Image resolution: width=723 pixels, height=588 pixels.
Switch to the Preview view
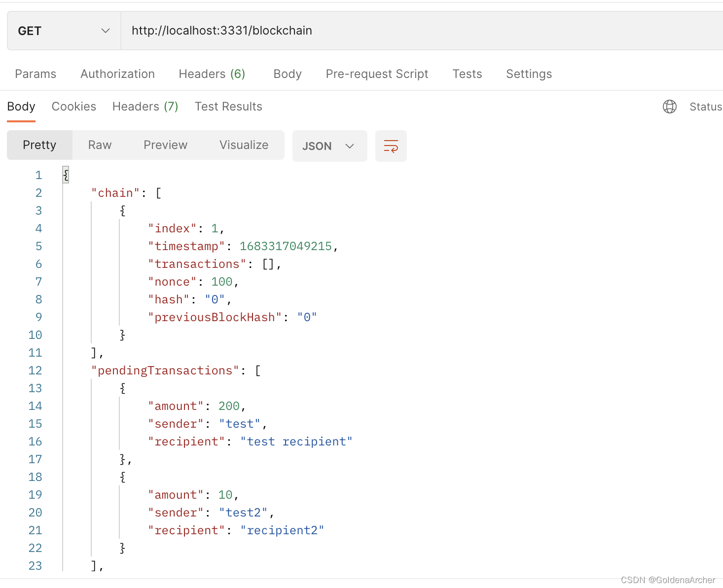[165, 145]
